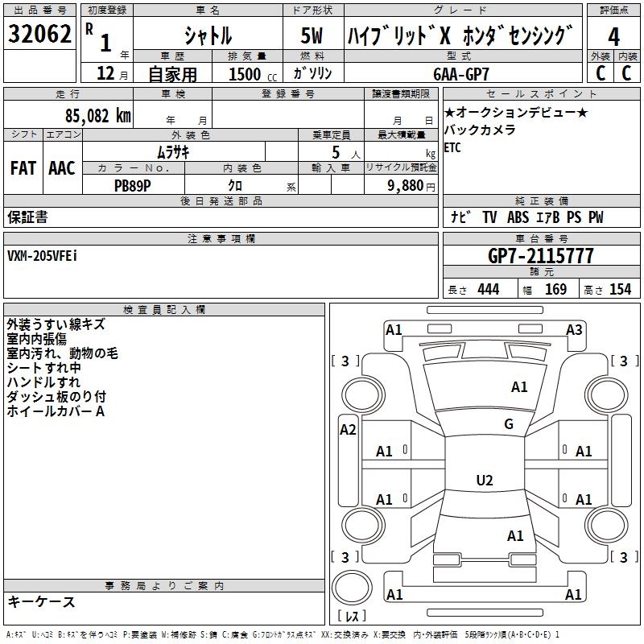
Task: Select the chassis number GP7-2115777
Action: (x=541, y=256)
